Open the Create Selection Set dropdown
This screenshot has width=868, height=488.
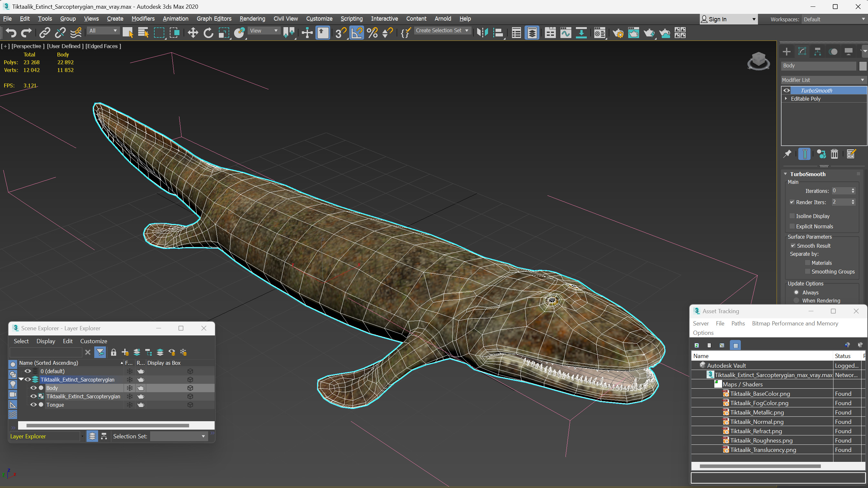[442, 30]
